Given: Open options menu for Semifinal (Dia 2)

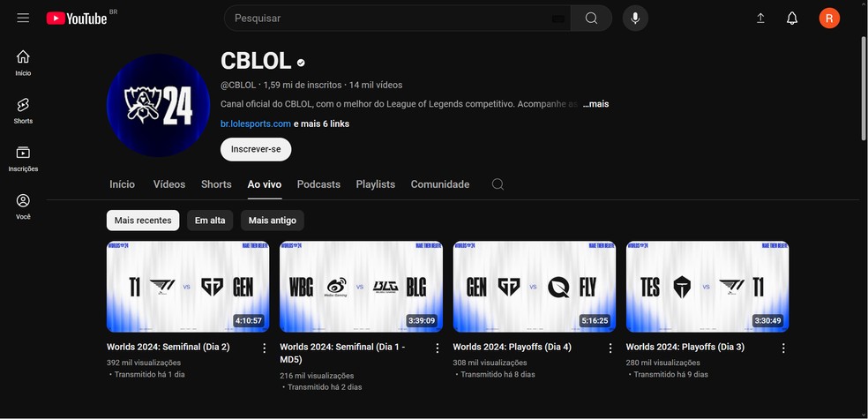Looking at the screenshot, I should [x=264, y=348].
